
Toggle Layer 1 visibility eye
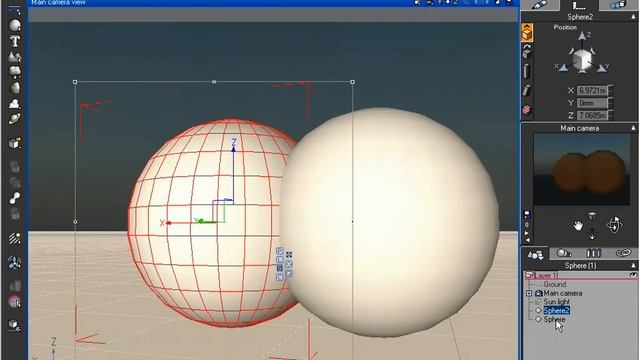click(633, 276)
